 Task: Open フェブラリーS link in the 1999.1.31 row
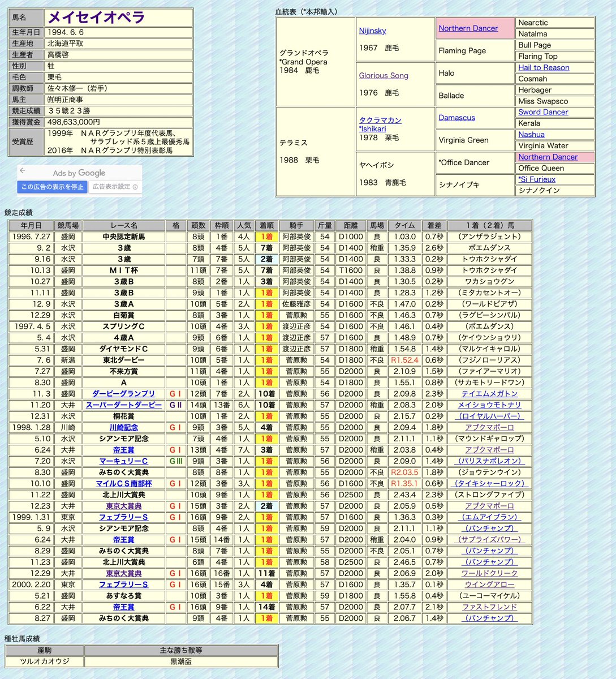point(123,517)
